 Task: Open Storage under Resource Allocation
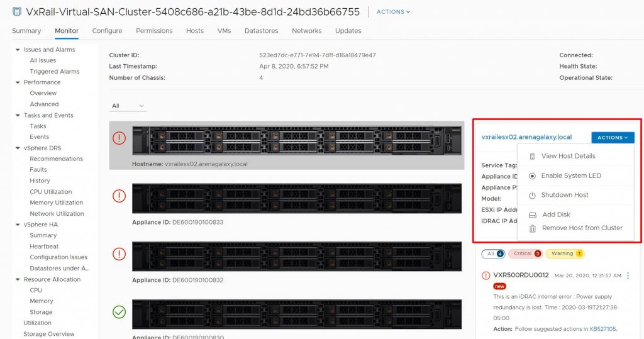click(41, 313)
